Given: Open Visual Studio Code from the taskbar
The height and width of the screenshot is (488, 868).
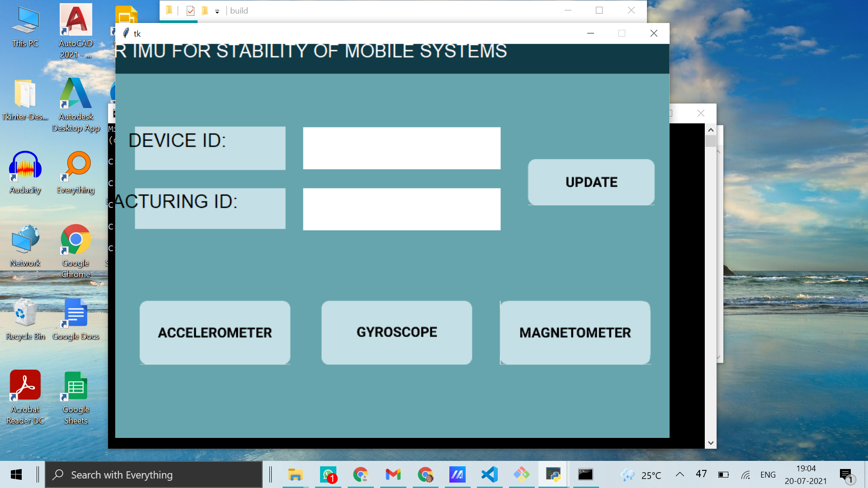Looking at the screenshot, I should [x=490, y=474].
